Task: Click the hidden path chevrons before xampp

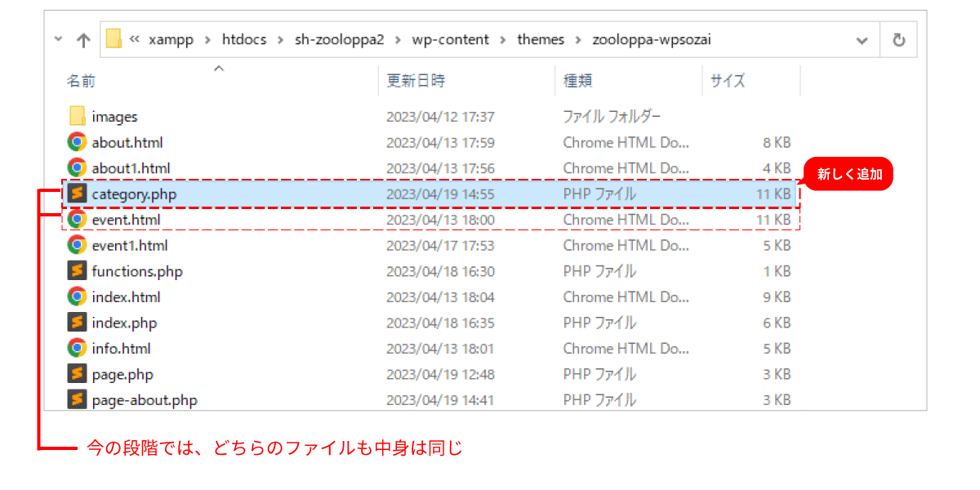Action: (x=135, y=40)
